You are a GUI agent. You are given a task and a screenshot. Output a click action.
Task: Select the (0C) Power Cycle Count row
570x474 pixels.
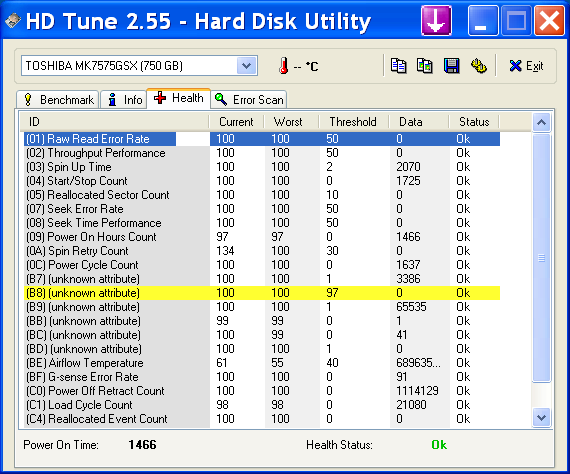tap(262, 265)
